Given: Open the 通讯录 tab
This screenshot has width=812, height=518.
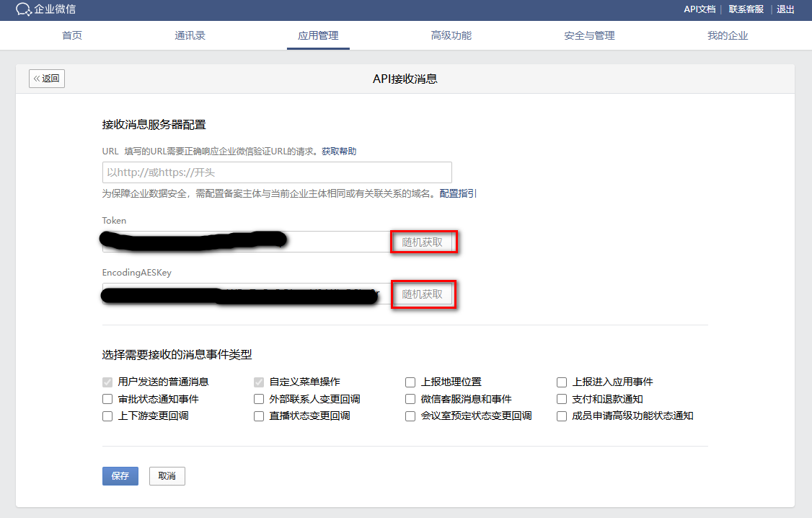Looking at the screenshot, I should coord(190,35).
